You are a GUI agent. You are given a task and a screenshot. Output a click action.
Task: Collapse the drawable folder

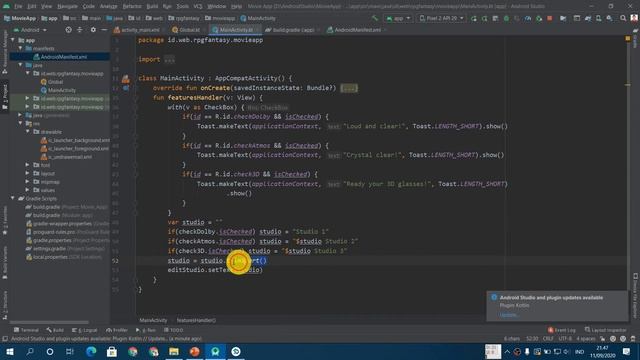(28, 131)
